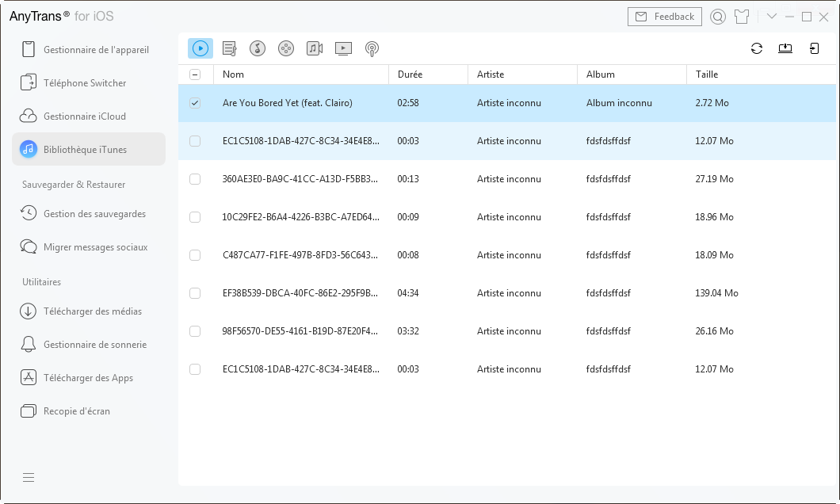Screen dimensions: 840x504
Task: Click the 26.16 Mo size cell
Action: point(714,331)
